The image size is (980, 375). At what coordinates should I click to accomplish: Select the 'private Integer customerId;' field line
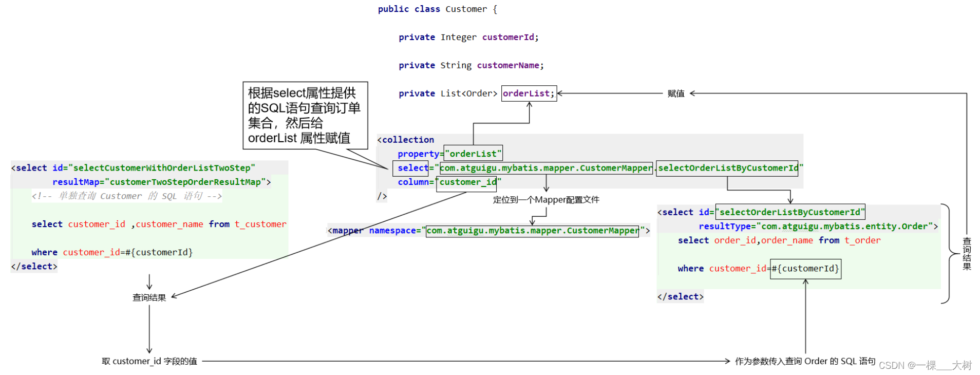(468, 37)
